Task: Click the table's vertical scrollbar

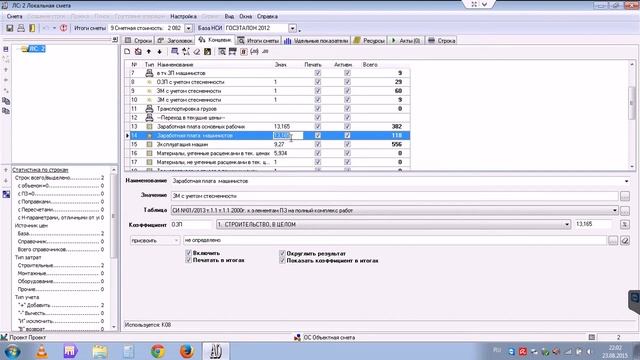Action: click(x=632, y=116)
